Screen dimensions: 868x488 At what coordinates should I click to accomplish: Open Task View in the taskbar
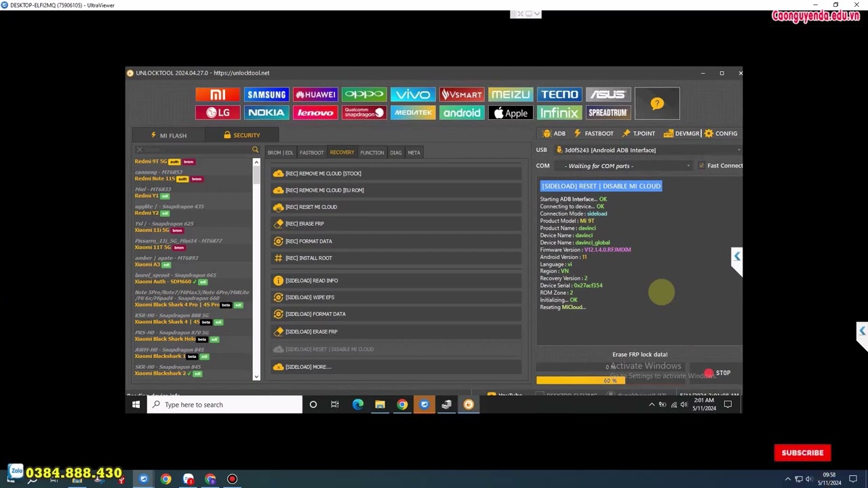[334, 405]
